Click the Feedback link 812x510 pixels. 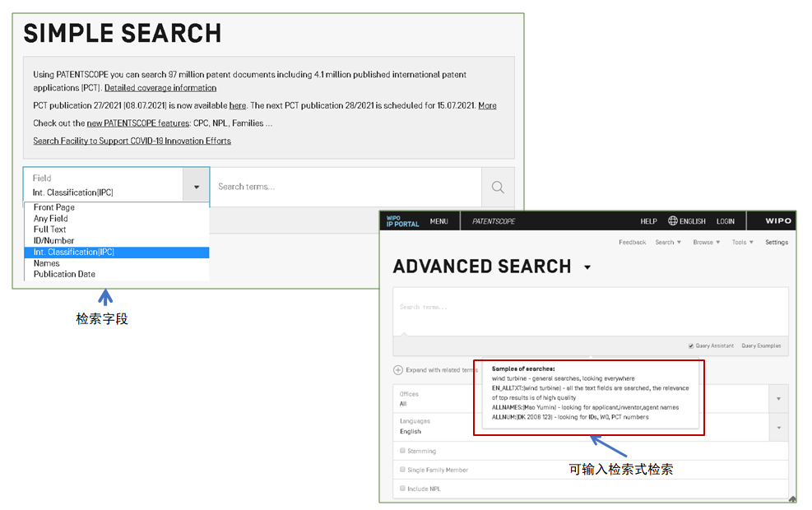tap(633, 243)
